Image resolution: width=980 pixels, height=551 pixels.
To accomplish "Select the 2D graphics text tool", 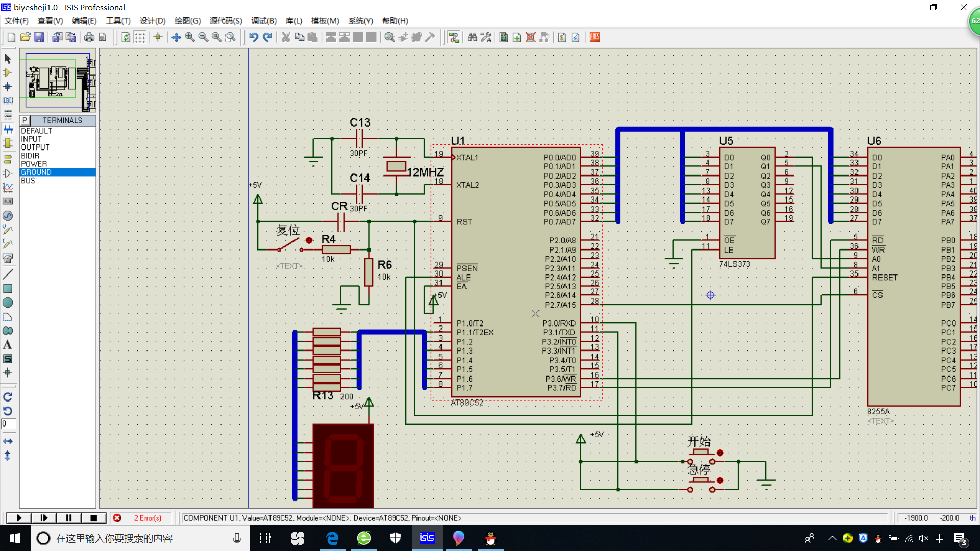I will pyautogui.click(x=8, y=345).
